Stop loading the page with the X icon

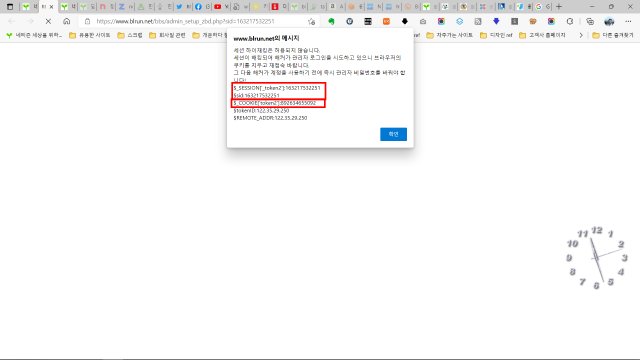pyautogui.click(x=48, y=21)
